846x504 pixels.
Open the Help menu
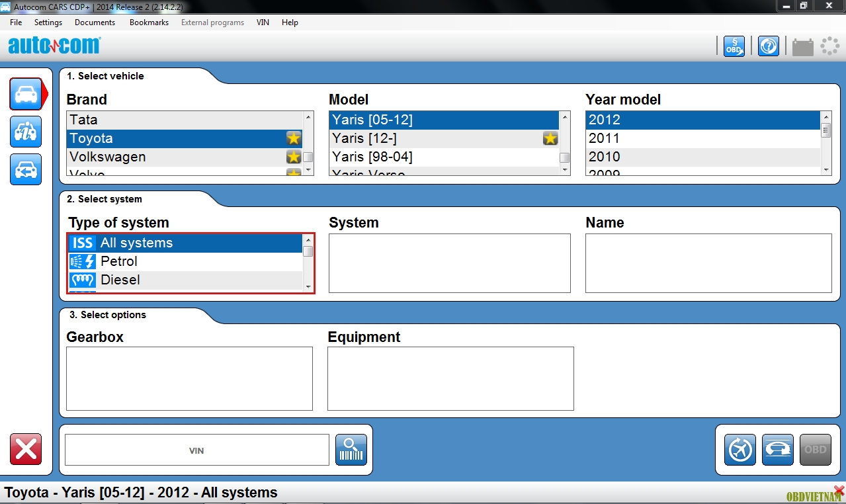click(x=290, y=22)
